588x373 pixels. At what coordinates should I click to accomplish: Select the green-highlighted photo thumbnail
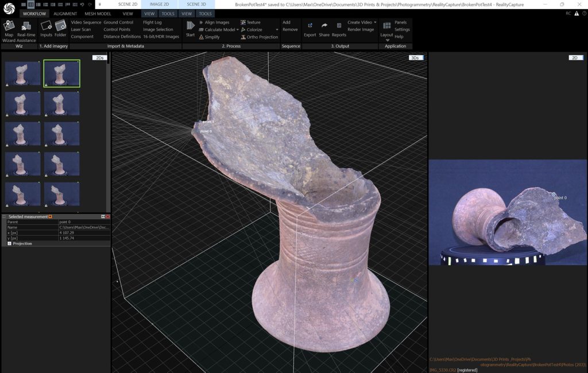[x=62, y=73]
